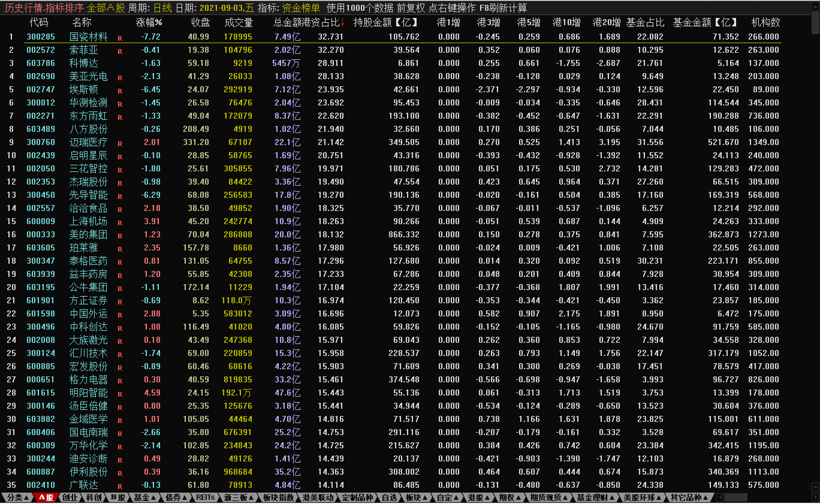Screen dimensions: 820x504
Task: Click the R marker beside 三花智控
Action: coord(120,170)
